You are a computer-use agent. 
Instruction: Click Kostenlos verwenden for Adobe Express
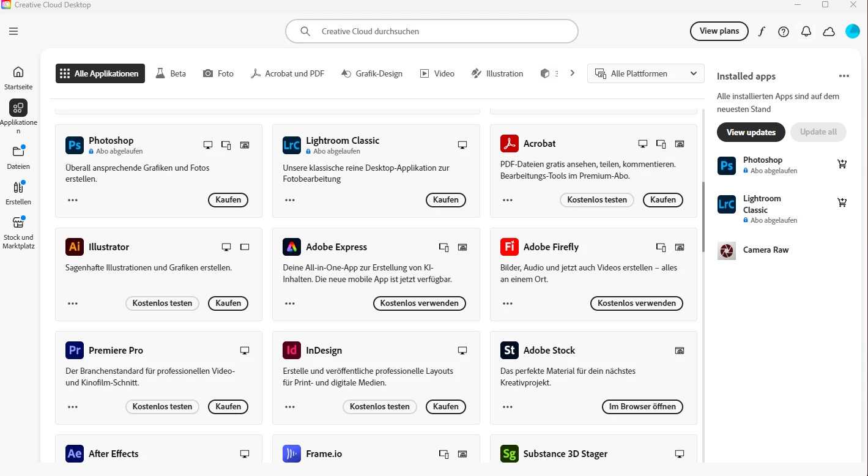(420, 303)
